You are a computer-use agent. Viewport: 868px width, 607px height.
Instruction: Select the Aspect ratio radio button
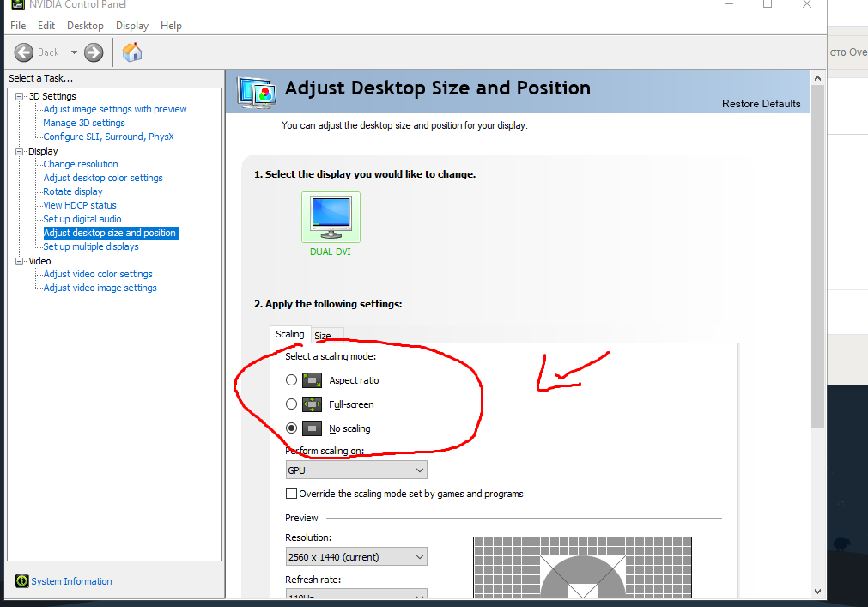(291, 380)
